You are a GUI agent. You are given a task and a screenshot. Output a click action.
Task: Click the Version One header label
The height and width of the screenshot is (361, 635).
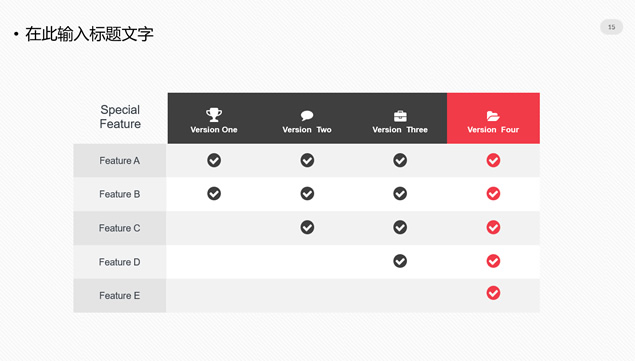pyautogui.click(x=214, y=130)
